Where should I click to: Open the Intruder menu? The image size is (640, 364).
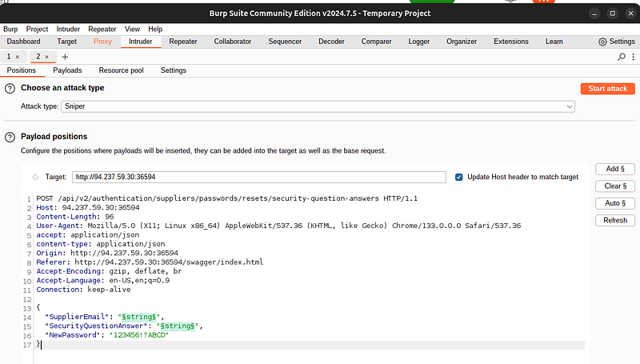pos(68,29)
